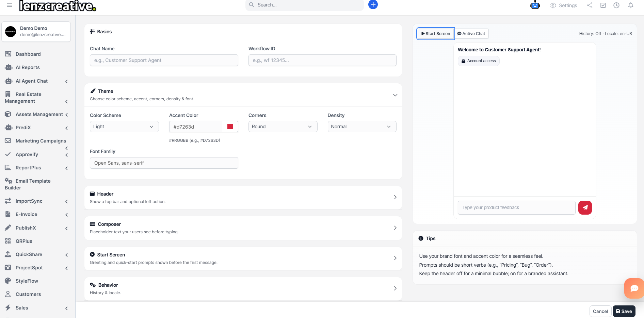
Task: Collapse the Theme section
Action: (395, 95)
